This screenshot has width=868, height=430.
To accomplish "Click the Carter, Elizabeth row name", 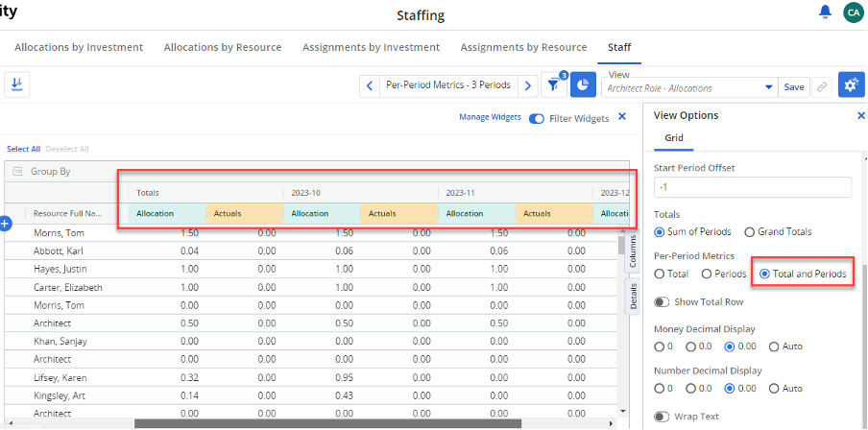I will [67, 288].
